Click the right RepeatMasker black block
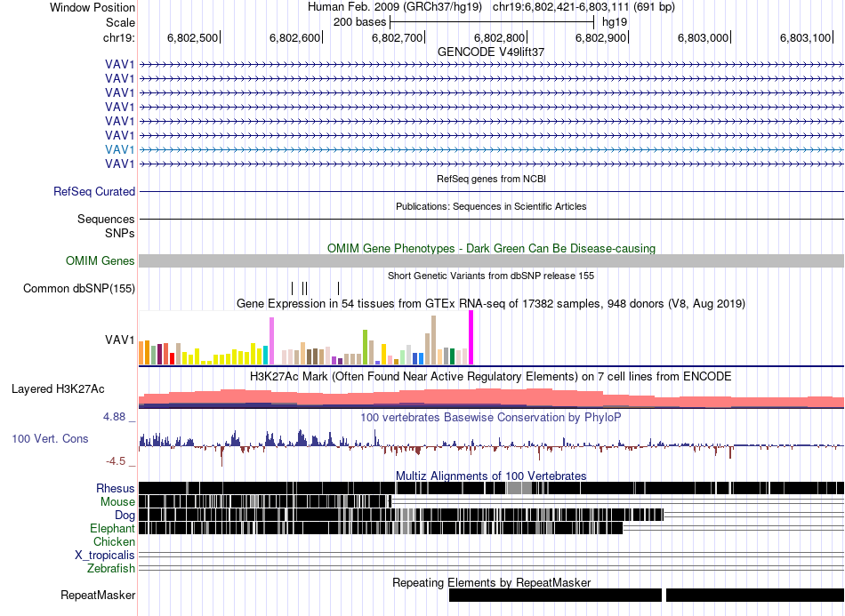The width and height of the screenshot is (845, 616). pyautogui.click(x=755, y=595)
